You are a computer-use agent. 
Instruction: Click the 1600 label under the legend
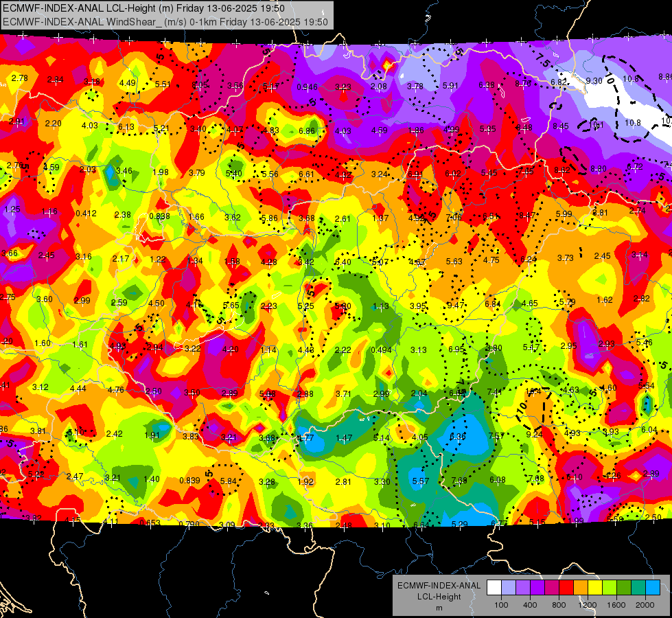(616, 605)
